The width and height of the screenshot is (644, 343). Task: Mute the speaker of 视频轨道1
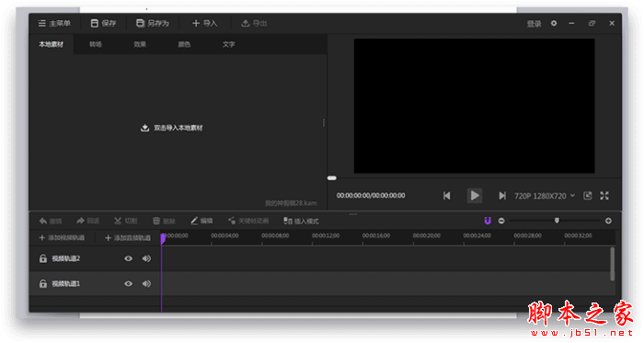click(146, 283)
